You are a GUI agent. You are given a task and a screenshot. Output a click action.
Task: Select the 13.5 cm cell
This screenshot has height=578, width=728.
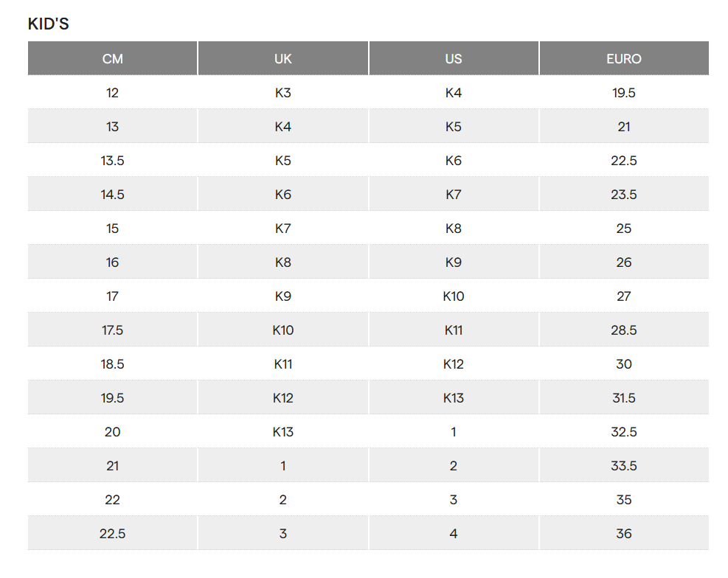tap(112, 161)
